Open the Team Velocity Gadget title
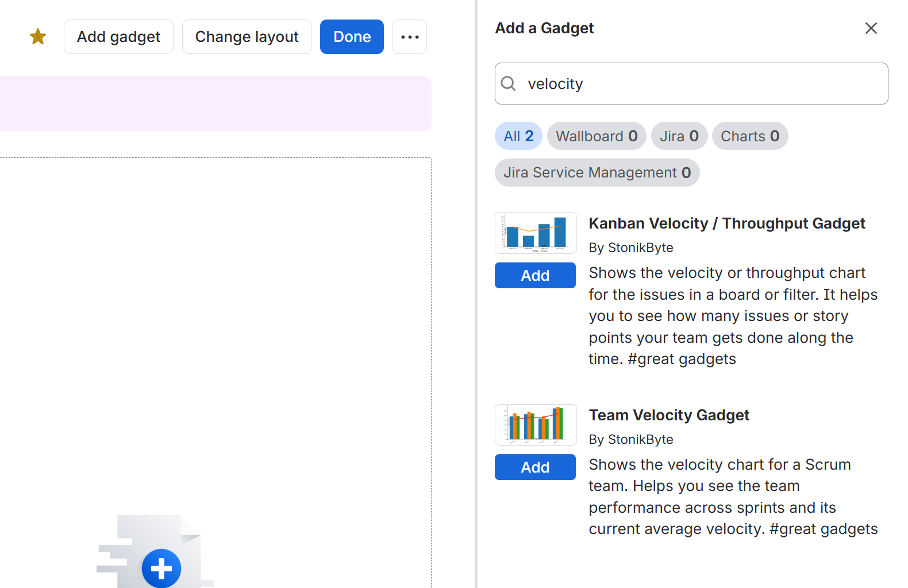Image resolution: width=908 pixels, height=588 pixels. pos(669,415)
